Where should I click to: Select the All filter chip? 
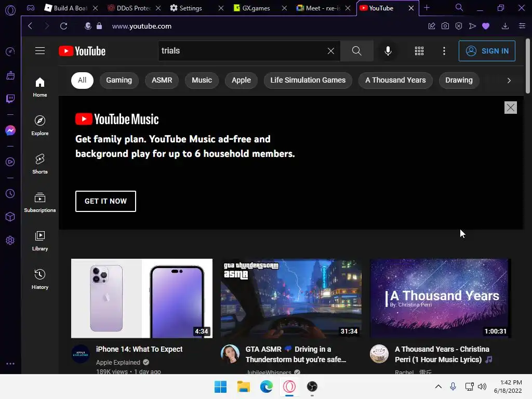(82, 81)
